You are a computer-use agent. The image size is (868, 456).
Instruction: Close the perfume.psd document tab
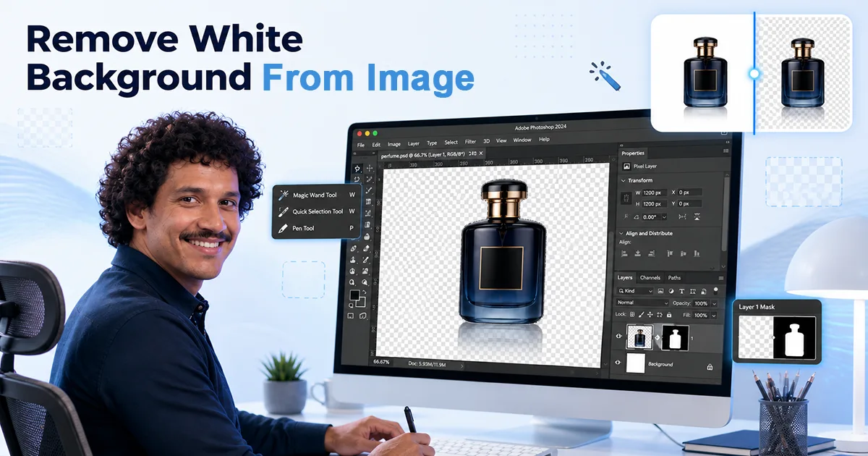click(481, 153)
